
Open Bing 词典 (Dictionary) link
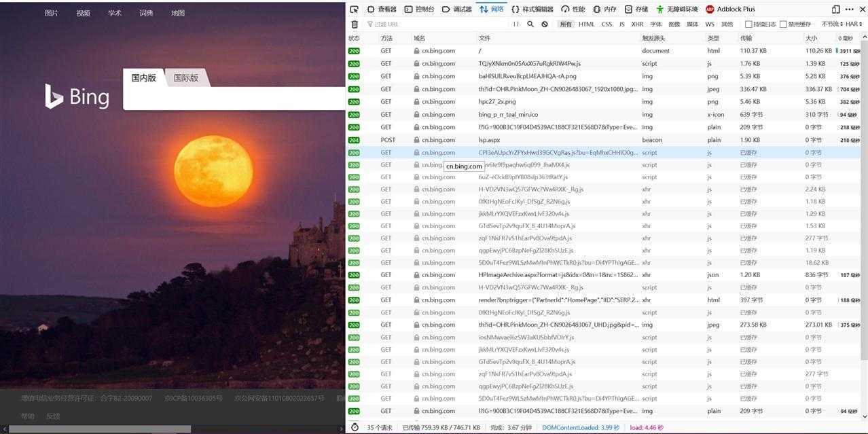tap(146, 13)
